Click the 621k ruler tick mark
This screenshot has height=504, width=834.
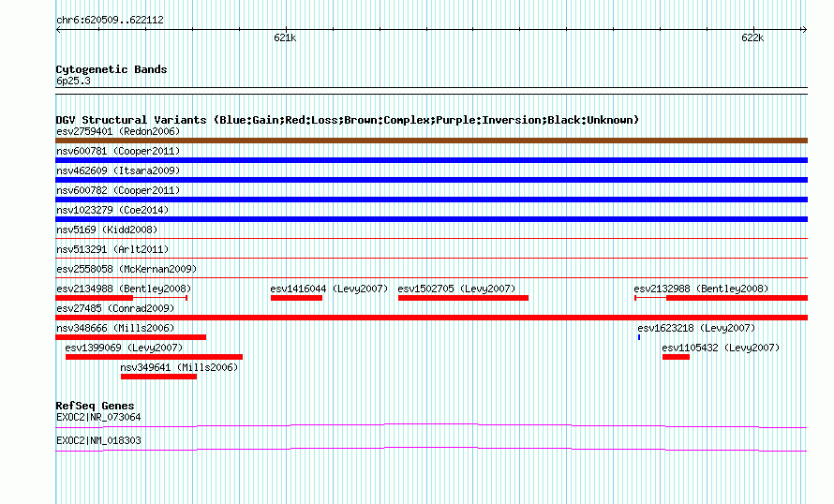(286, 29)
